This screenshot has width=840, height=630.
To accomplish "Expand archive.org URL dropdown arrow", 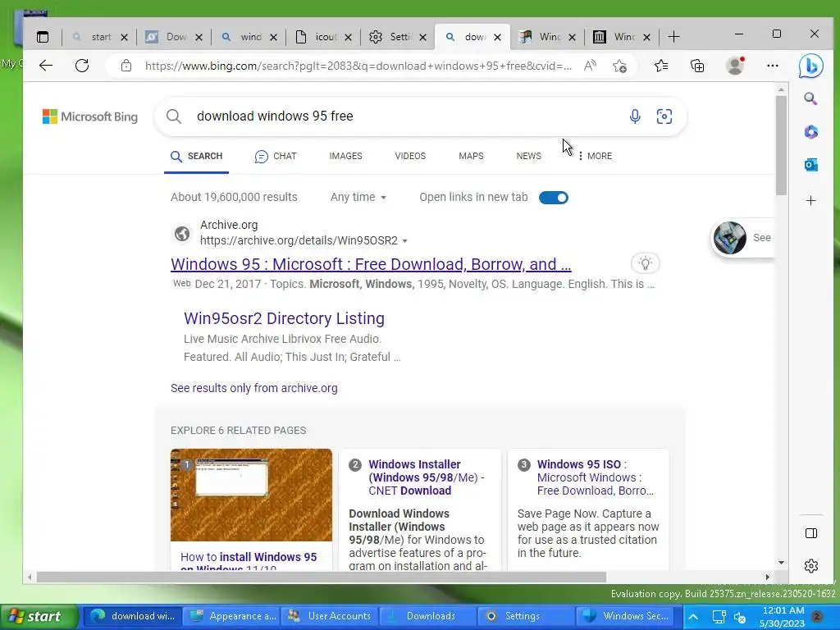I will (x=405, y=241).
